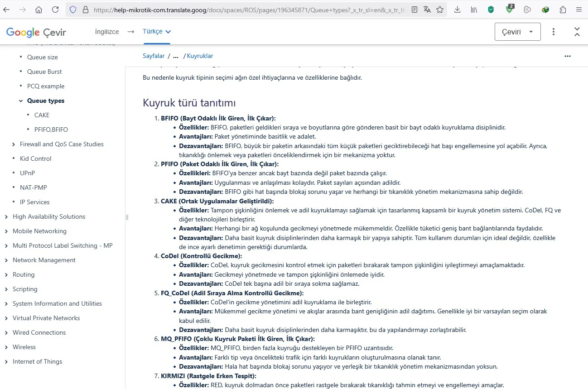This screenshot has height=389, width=588.
Task: Select the İngilizce source language tab
Action: 107,32
